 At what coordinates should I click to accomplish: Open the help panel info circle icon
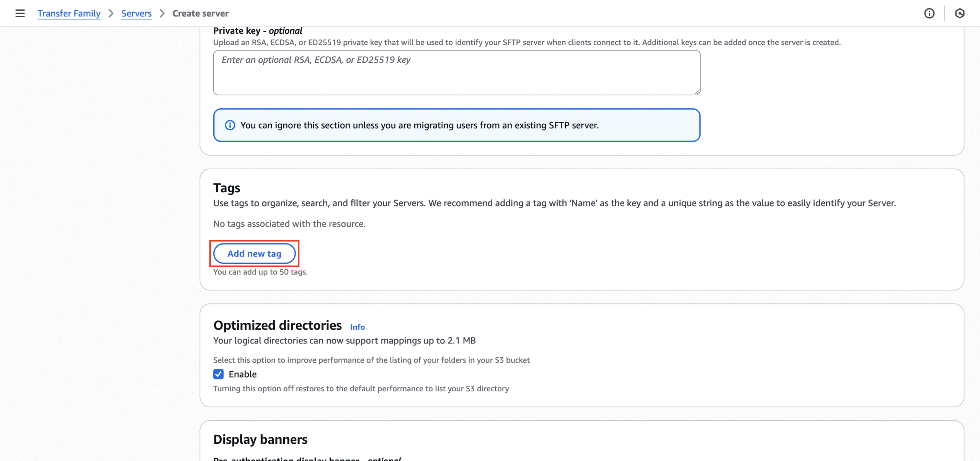tap(929, 13)
